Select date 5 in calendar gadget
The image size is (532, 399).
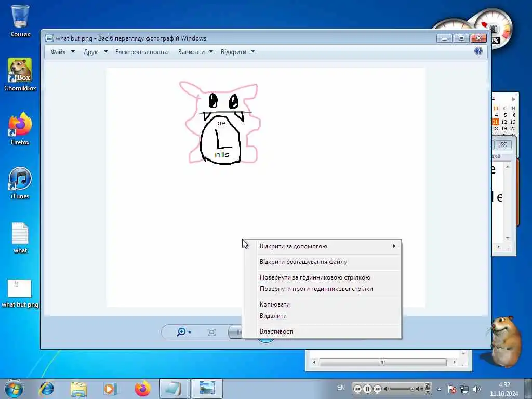(x=505, y=115)
